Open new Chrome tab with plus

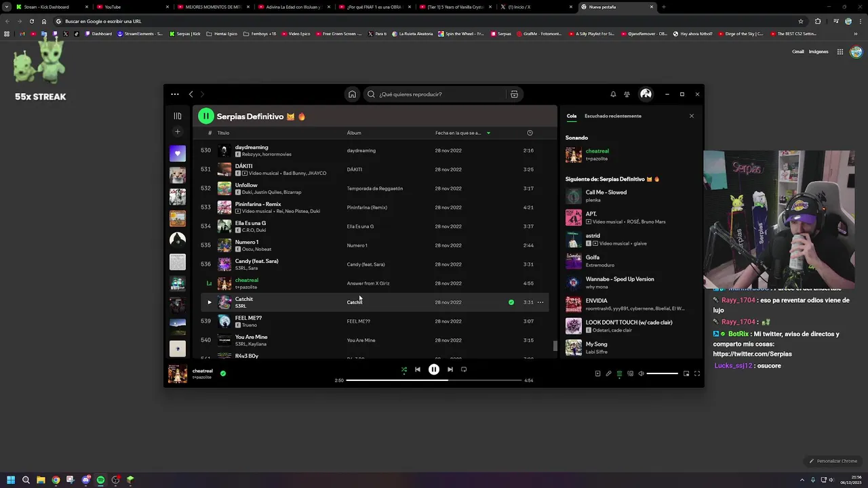click(x=663, y=7)
